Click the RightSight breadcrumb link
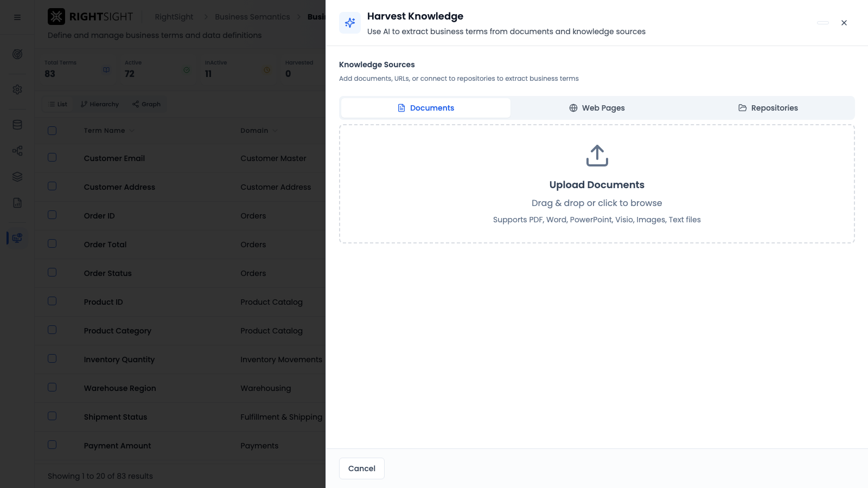 click(174, 17)
